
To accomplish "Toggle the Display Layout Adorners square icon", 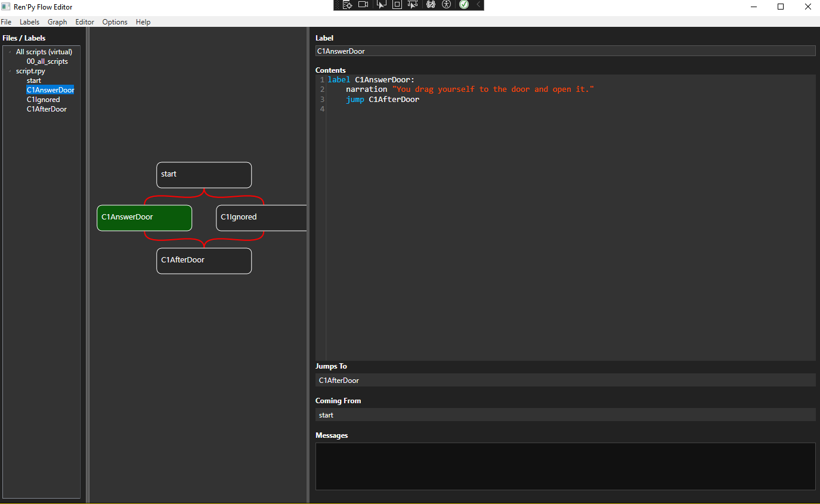I will (397, 5).
